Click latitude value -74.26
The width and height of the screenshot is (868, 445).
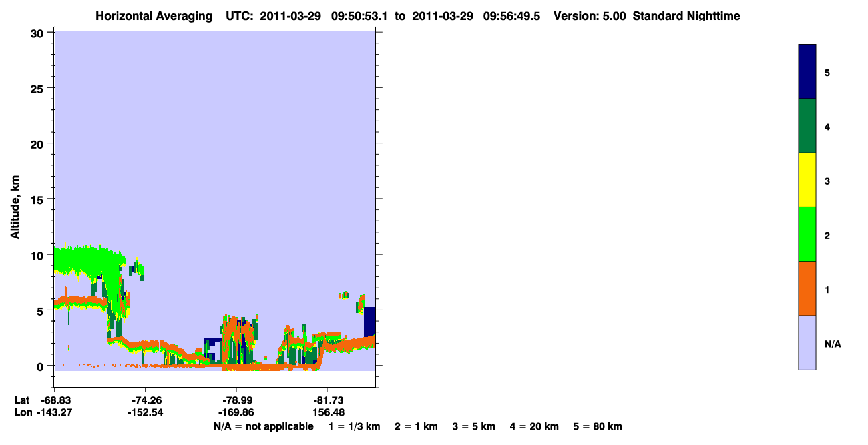[146, 400]
